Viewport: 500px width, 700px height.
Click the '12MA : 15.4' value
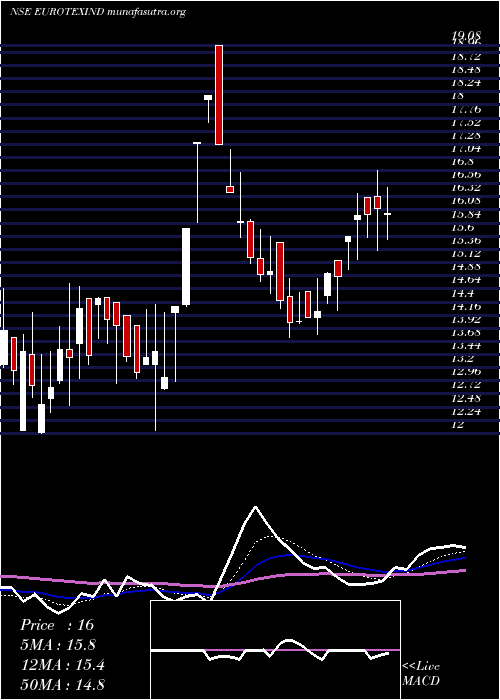(63, 665)
